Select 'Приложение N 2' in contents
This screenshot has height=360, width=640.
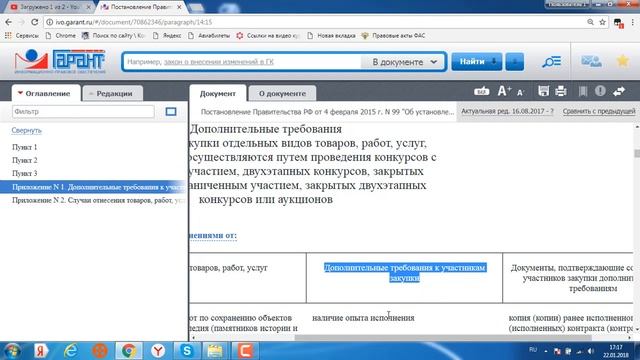pyautogui.click(x=98, y=200)
